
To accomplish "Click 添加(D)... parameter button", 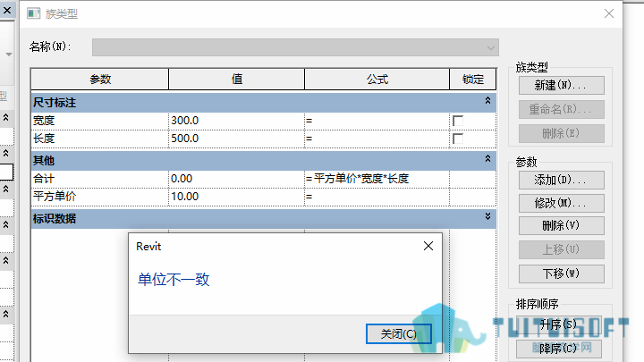I will 561,180.
